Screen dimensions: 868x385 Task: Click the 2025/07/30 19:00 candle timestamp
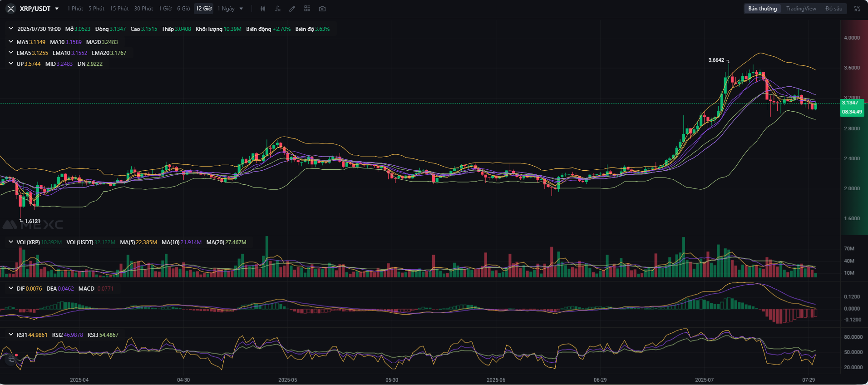coord(39,29)
